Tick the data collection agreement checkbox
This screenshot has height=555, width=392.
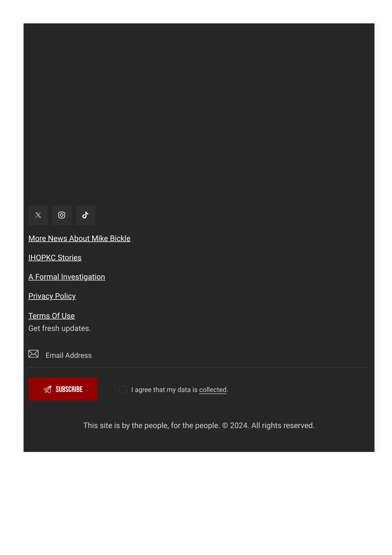click(123, 390)
